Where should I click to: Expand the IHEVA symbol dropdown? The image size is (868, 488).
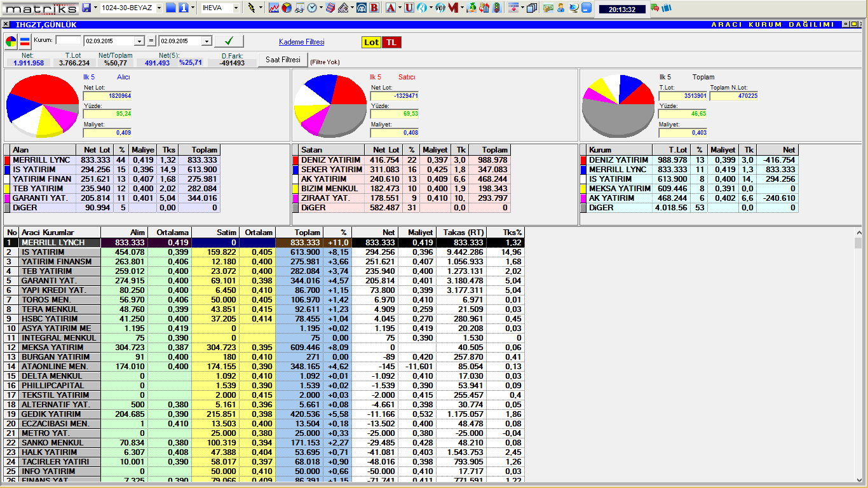click(236, 8)
